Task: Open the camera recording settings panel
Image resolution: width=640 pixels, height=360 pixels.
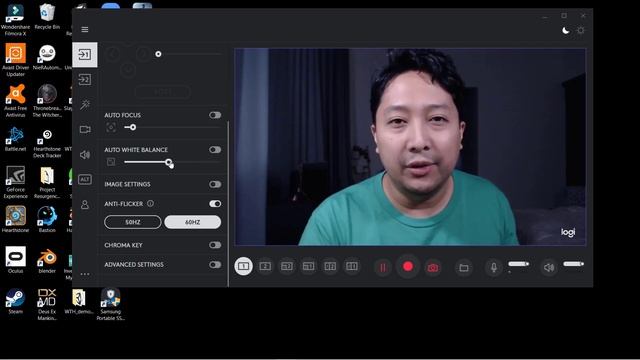Action: pyautogui.click(x=85, y=129)
